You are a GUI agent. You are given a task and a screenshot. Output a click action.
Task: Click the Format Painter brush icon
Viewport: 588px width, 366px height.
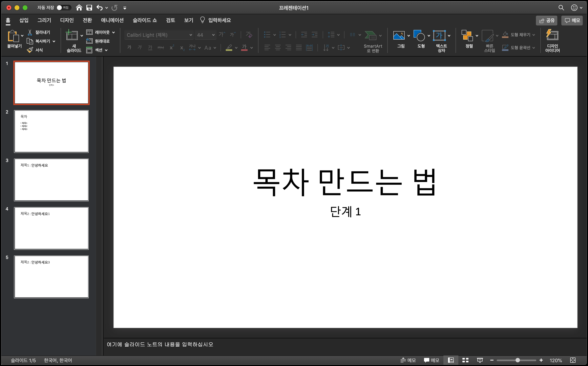(x=30, y=50)
